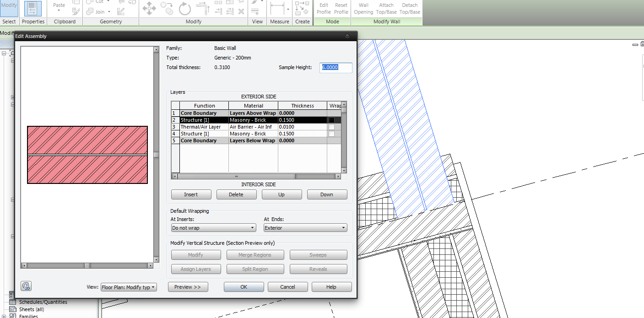This screenshot has width=644, height=318.
Task: Click the layers table horizontal scrollbar
Action: pyautogui.click(x=236, y=176)
